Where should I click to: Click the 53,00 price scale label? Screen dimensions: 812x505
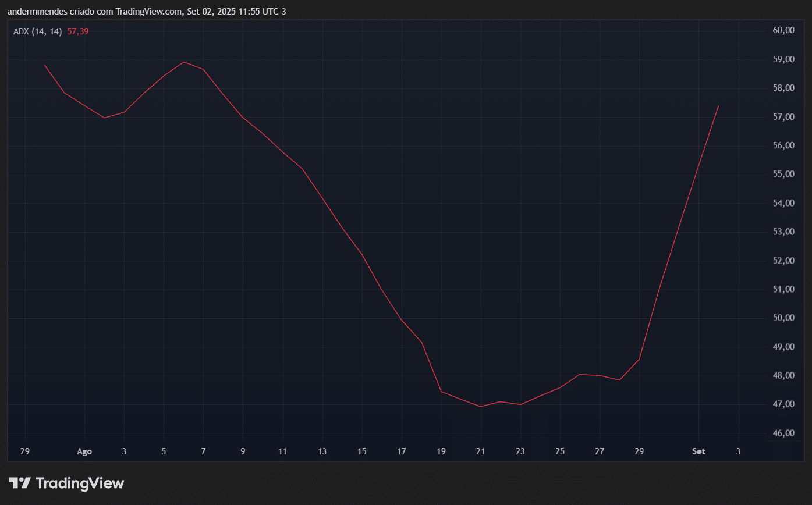pos(783,232)
